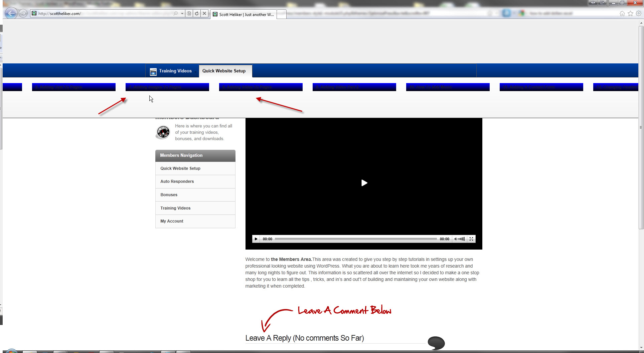Image resolution: width=644 pixels, height=353 pixels.
Task: Click the Adding Images To Pages button
Action: coord(167,87)
